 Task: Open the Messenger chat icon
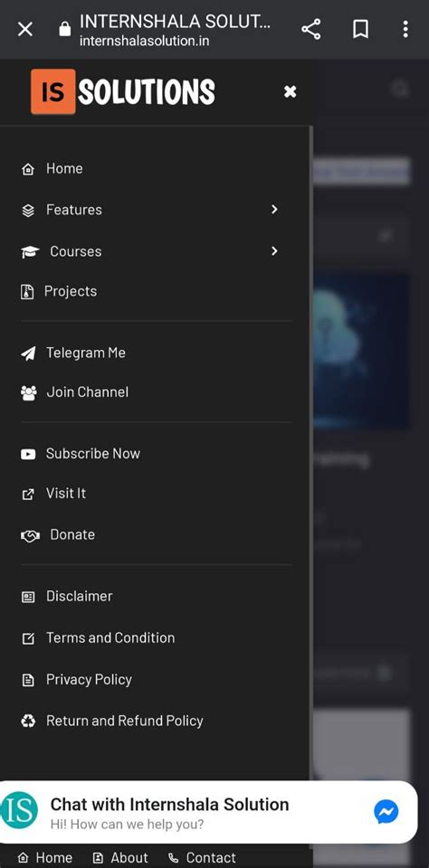coord(386,812)
